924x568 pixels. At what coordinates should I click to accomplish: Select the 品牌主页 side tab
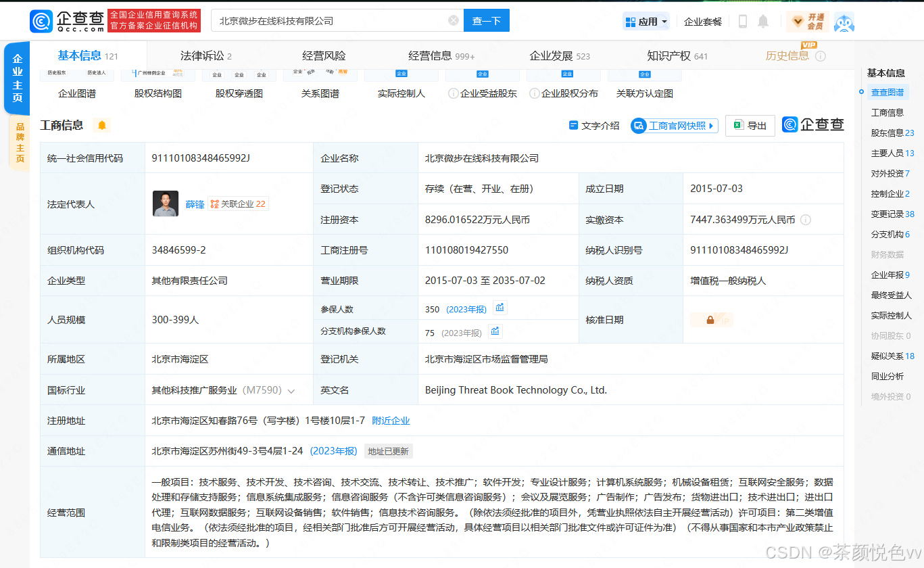click(20, 142)
